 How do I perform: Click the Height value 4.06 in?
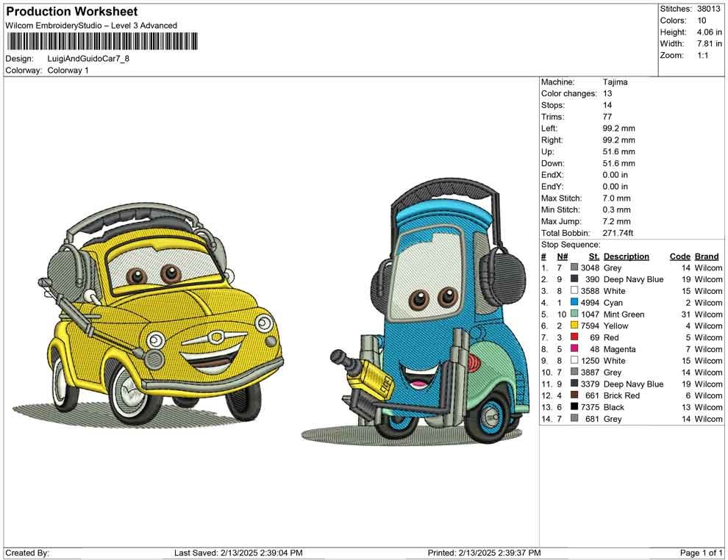[x=710, y=32]
